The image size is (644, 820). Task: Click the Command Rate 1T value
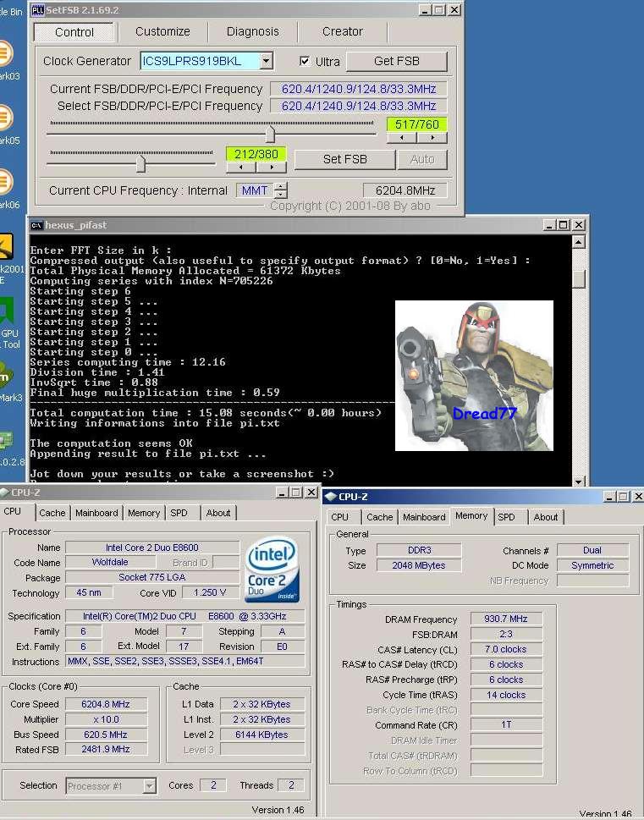[x=506, y=725]
